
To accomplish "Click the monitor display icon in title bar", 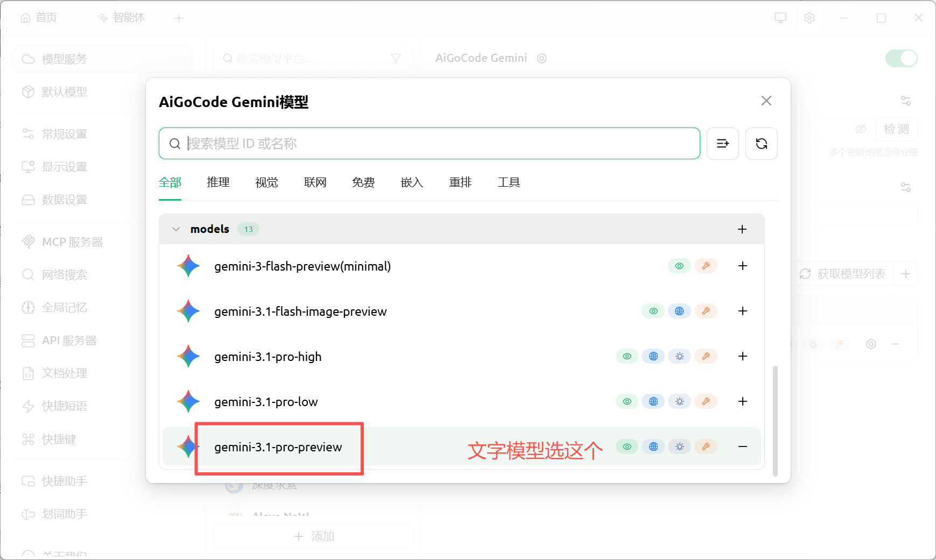I will (780, 18).
